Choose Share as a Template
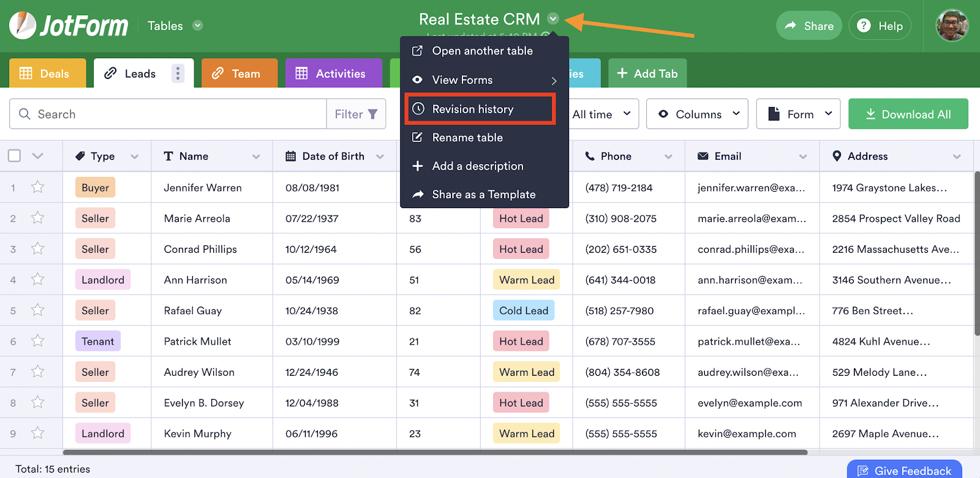Screen dimensions: 980x478 (484, 195)
